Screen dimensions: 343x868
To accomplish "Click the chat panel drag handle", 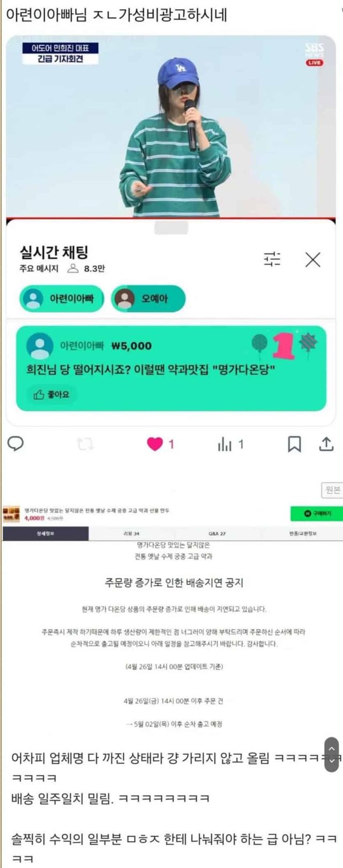I will (x=171, y=228).
